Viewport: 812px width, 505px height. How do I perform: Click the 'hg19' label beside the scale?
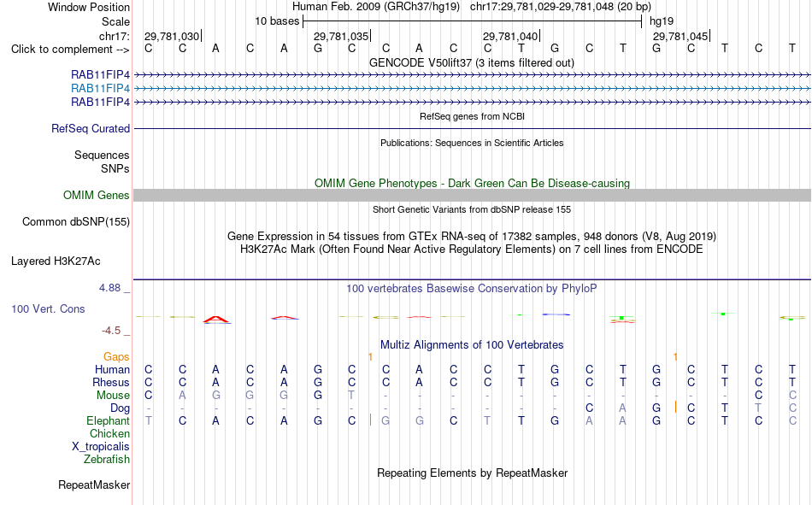coord(662,21)
